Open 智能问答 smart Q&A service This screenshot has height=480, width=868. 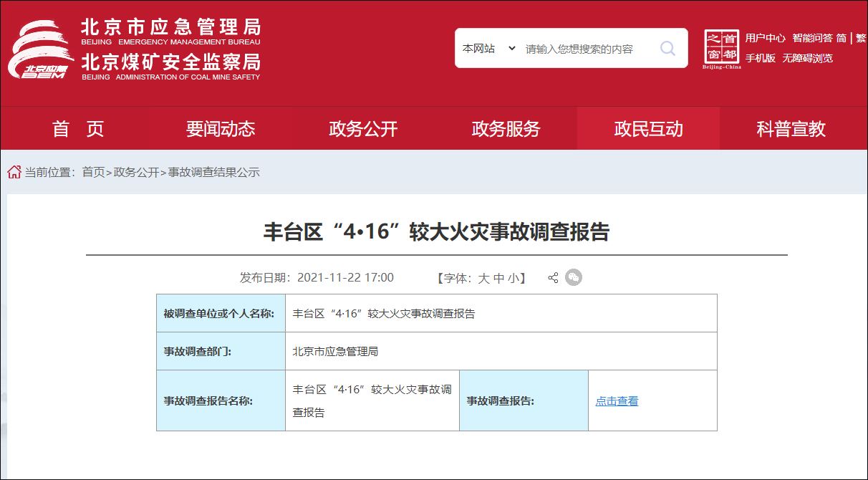[813, 37]
